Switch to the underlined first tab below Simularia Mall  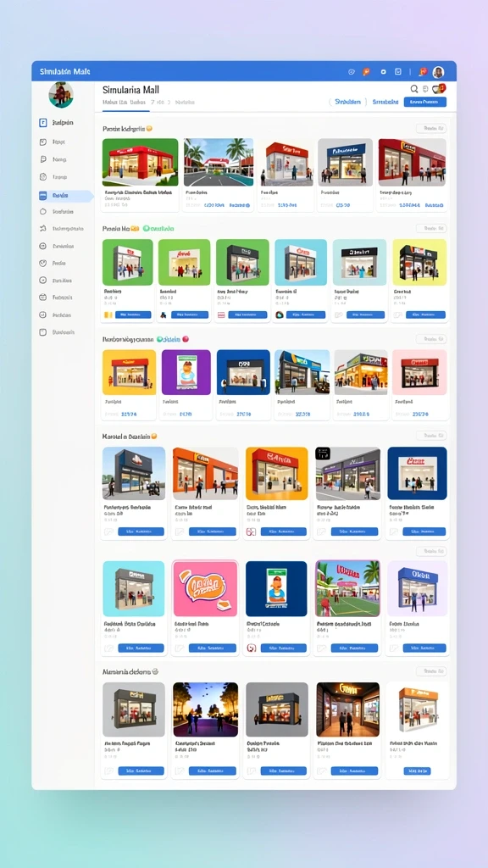click(125, 103)
